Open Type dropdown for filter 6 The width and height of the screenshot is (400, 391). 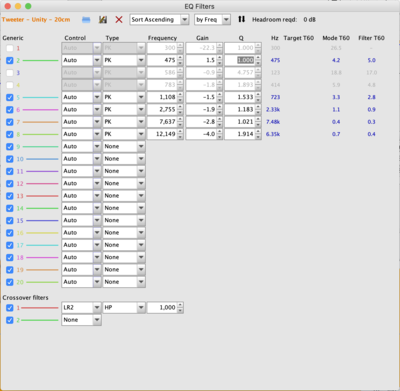pos(124,110)
